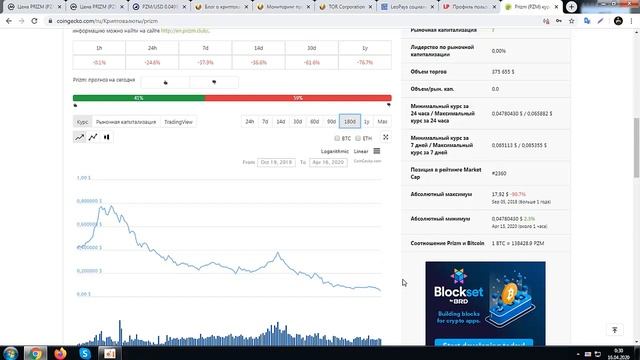Viewport: 640px width, 360px height.
Task: Vote thumbs up for Prizm forecast
Action: coord(165,82)
